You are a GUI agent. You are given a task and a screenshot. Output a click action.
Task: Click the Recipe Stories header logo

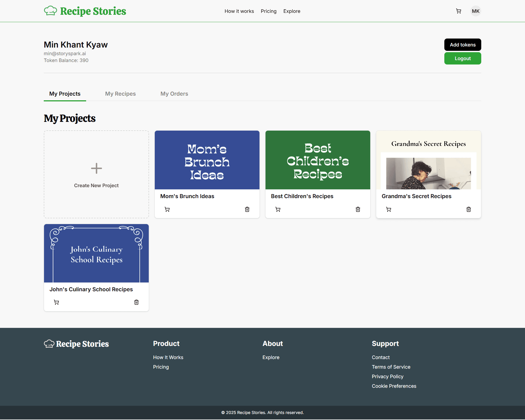click(x=85, y=11)
